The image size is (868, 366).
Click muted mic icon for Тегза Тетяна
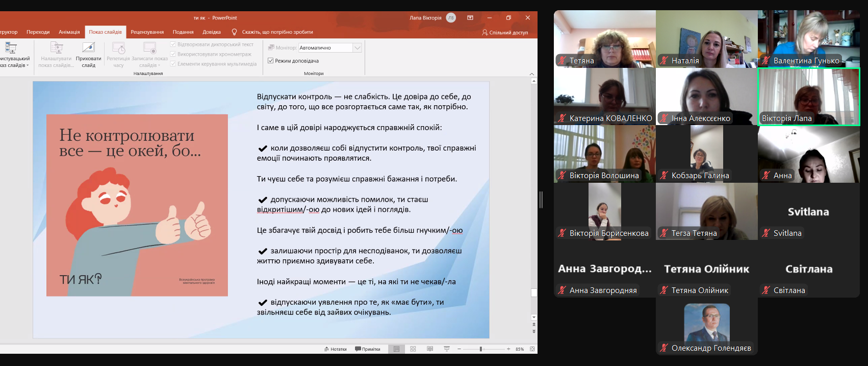tap(663, 233)
